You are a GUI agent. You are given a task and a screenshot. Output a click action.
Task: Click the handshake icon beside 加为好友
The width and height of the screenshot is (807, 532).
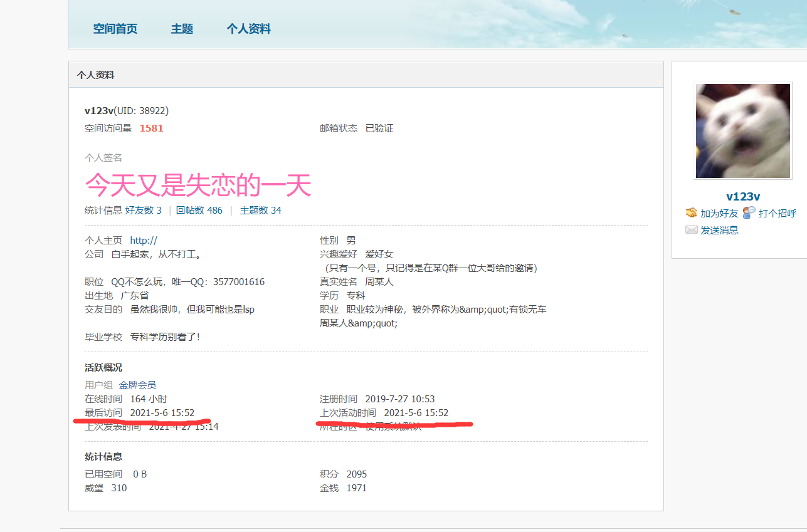[x=692, y=213]
